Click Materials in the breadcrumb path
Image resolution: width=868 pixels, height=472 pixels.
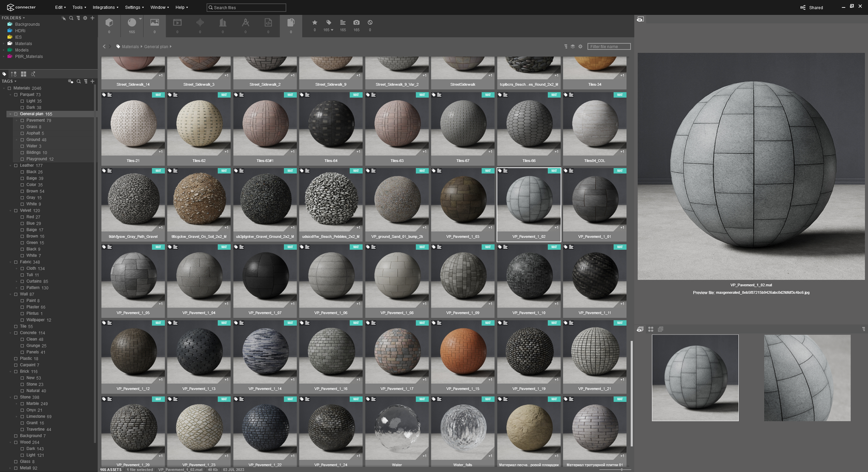pyautogui.click(x=130, y=46)
